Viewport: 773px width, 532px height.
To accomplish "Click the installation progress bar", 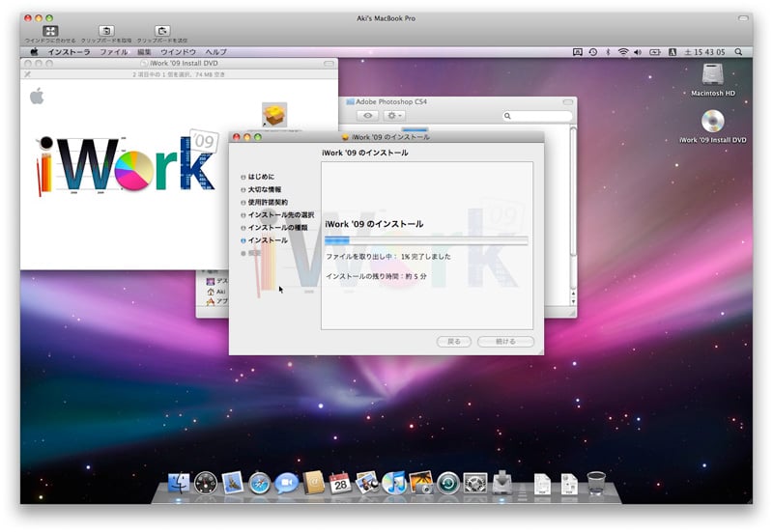I will 426,240.
